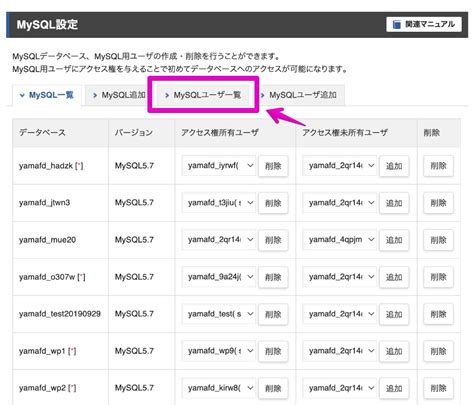The width and height of the screenshot is (474, 405).
Task: Open non-access user dropdown for yamafd_wp1
Action: pyautogui.click(x=340, y=351)
